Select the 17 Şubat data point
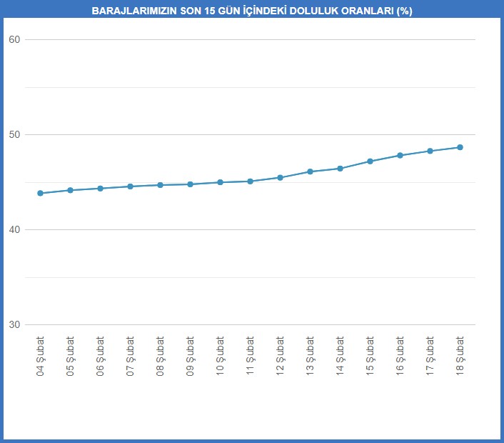This screenshot has height=443, width=504. (x=430, y=151)
